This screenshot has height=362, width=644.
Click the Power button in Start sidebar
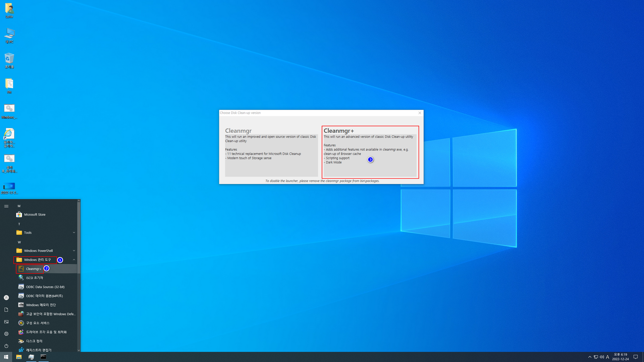(6, 346)
